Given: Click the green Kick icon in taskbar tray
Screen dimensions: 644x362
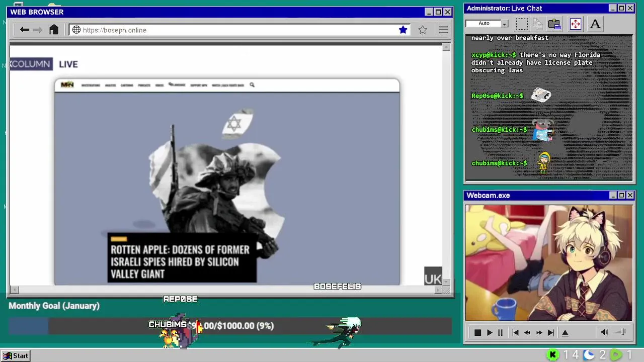Looking at the screenshot, I should [x=552, y=355].
